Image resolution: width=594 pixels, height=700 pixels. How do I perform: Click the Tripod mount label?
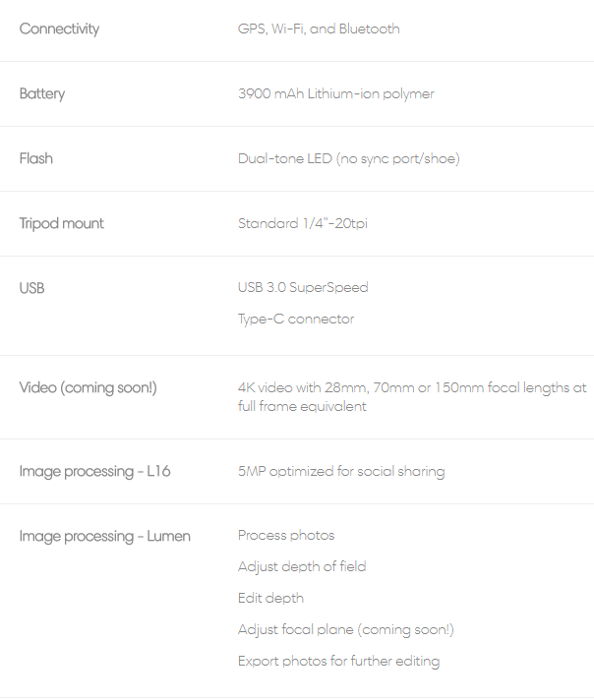point(61,223)
